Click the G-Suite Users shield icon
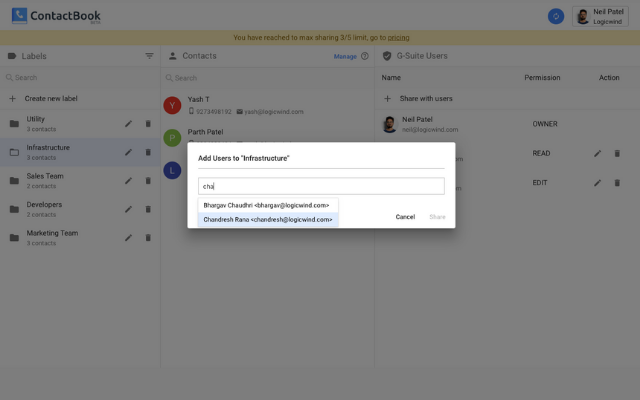Viewport: 640px width, 400px height. click(387, 56)
